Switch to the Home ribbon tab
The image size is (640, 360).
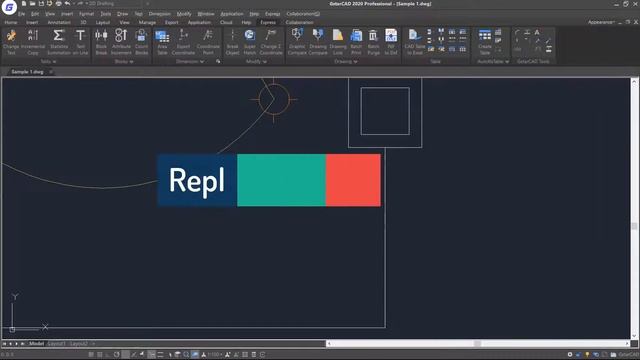pyautogui.click(x=11, y=22)
